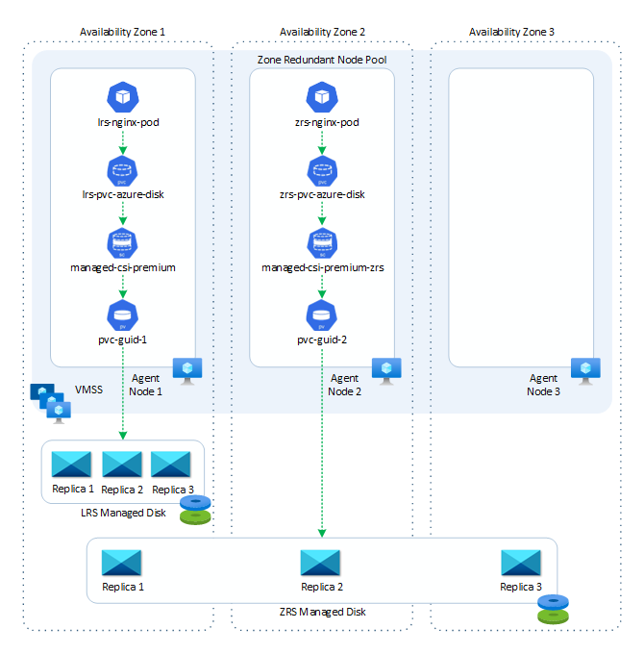Viewport: 644px width, 654px height.
Task: Click the empty Agent Node 3 container
Action: pos(521,217)
